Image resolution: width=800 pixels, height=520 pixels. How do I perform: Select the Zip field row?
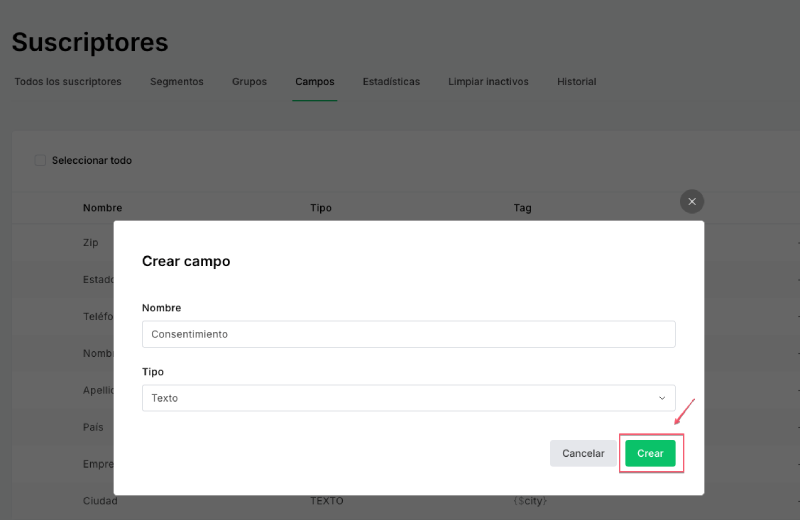(x=91, y=242)
